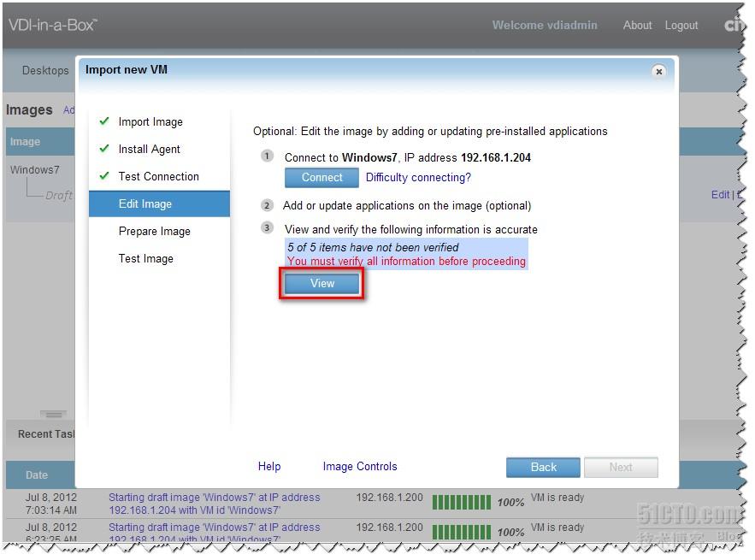Click the first 'VM is ready' status text
Screen dimensions: 755x560
557,498
